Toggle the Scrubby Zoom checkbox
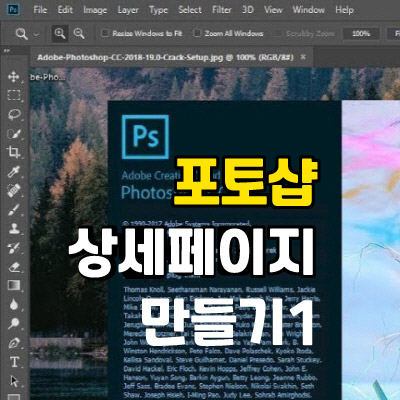The image size is (400, 400). (x=278, y=33)
